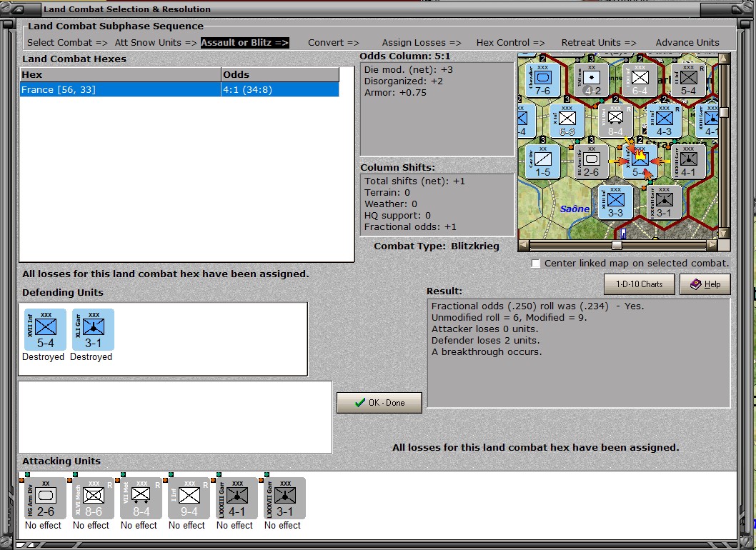Click the book icon on the Help button
The width and height of the screenshot is (756, 550).
point(695,284)
